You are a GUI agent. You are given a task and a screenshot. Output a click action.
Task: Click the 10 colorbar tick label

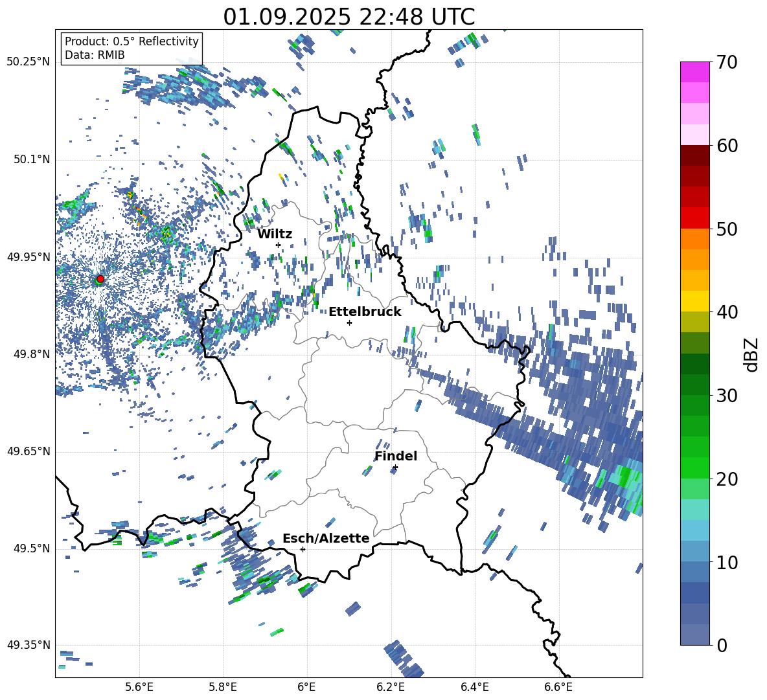point(727,562)
